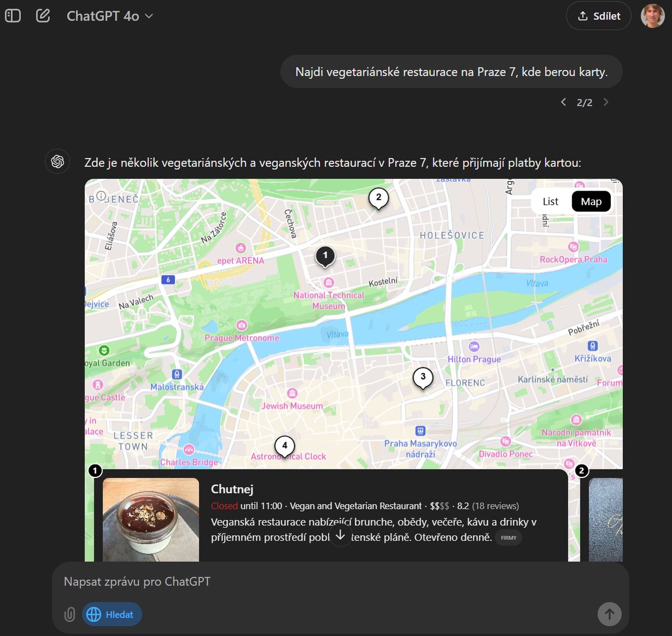Click the route 6 road shield
672x636 pixels.
coord(168,280)
